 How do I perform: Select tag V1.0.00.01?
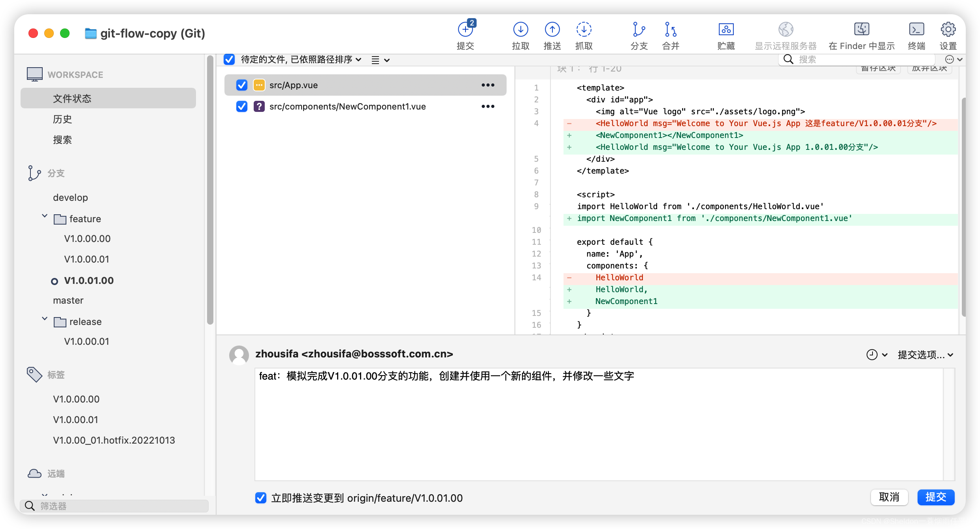75,419
